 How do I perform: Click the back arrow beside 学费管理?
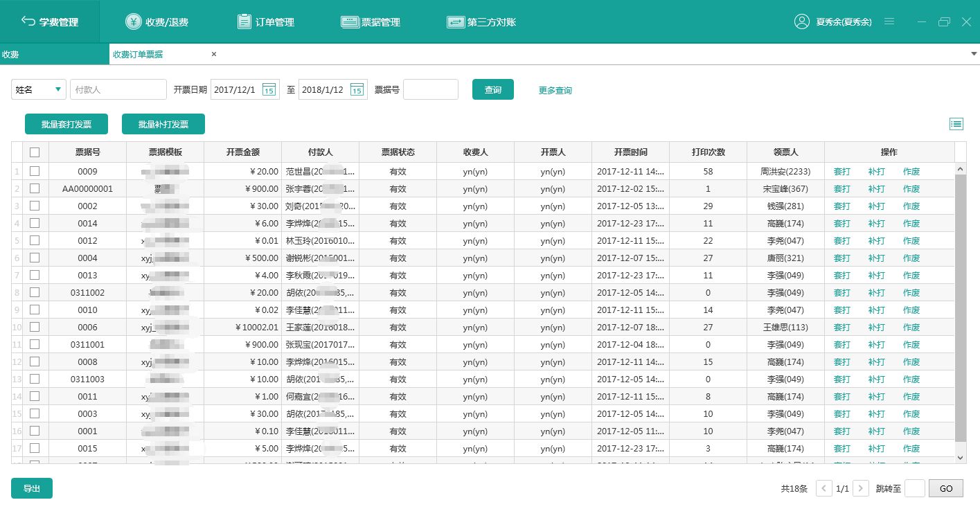[x=28, y=21]
